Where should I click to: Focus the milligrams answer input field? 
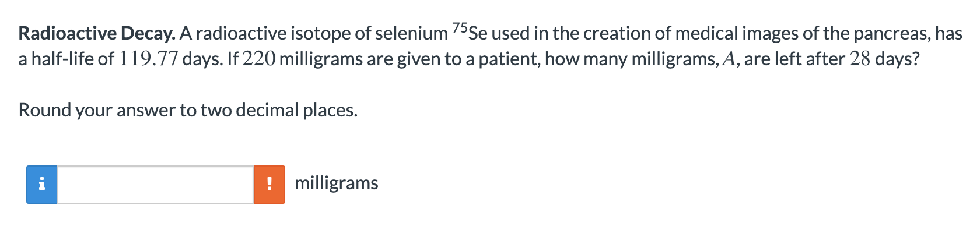(155, 185)
